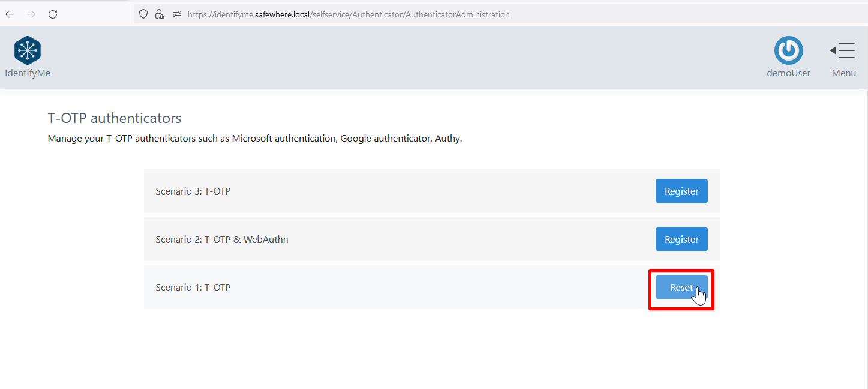The image size is (868, 389).
Task: Select the Scenario 2: T-OTP & WebAuthn label
Action: tap(222, 239)
